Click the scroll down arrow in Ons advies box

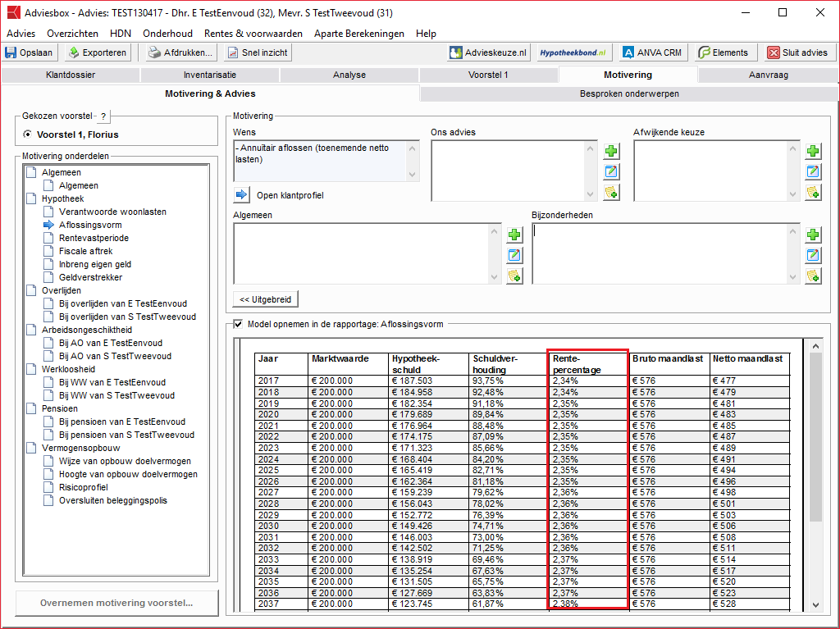(x=591, y=194)
